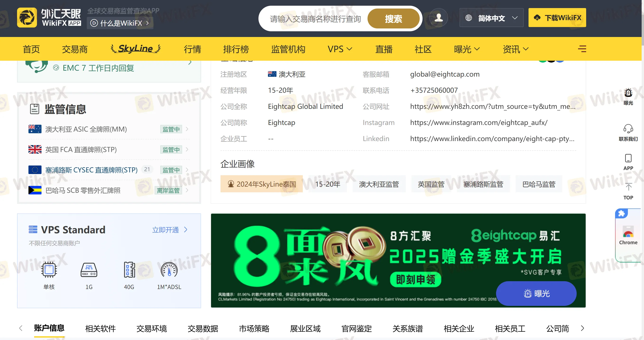Click the Australian flag beside ASIC license
Viewport: 644px width, 340px height.
[x=35, y=129]
